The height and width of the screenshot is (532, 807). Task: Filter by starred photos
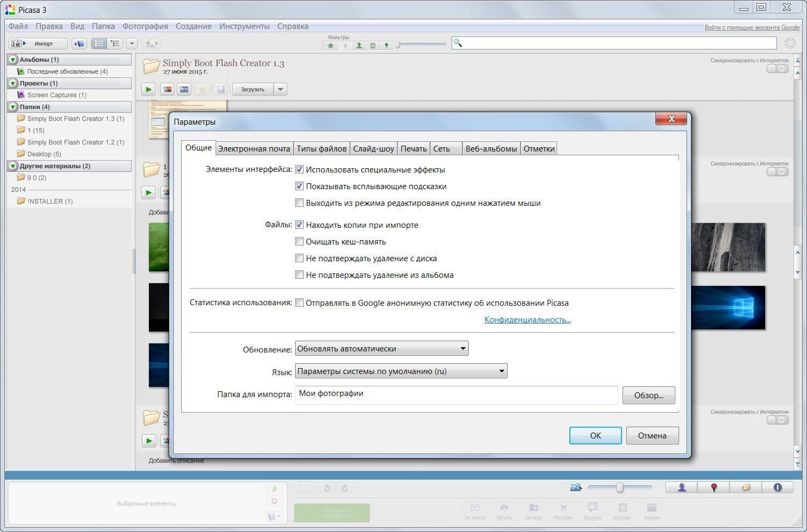331,46
